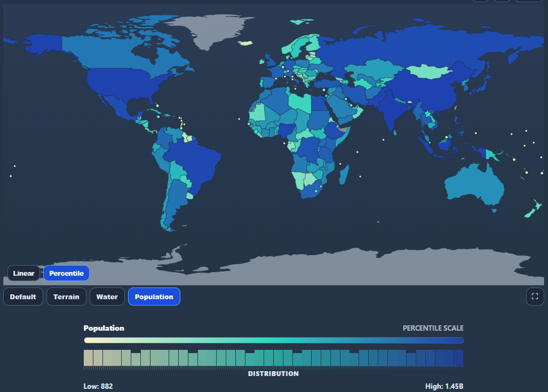The width and height of the screenshot is (548, 392).
Task: Choose the Default map mode
Action: (x=23, y=297)
